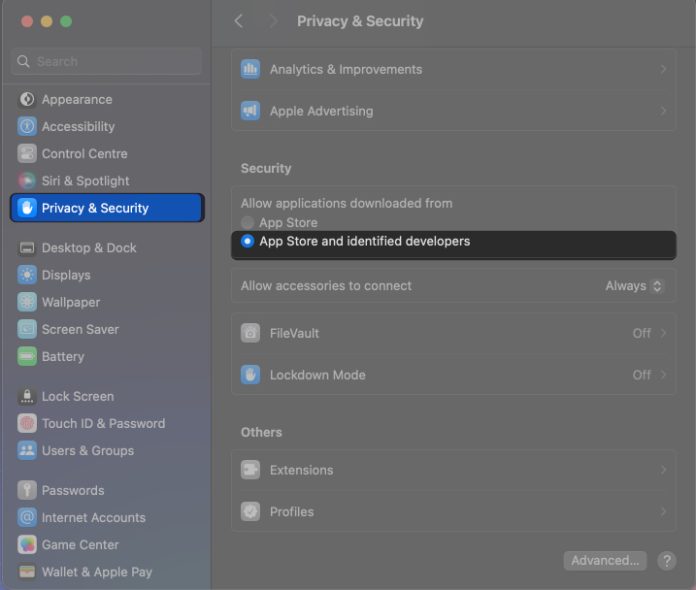The height and width of the screenshot is (590, 696).
Task: Select Battery label in the sidebar
Action: pos(63,356)
